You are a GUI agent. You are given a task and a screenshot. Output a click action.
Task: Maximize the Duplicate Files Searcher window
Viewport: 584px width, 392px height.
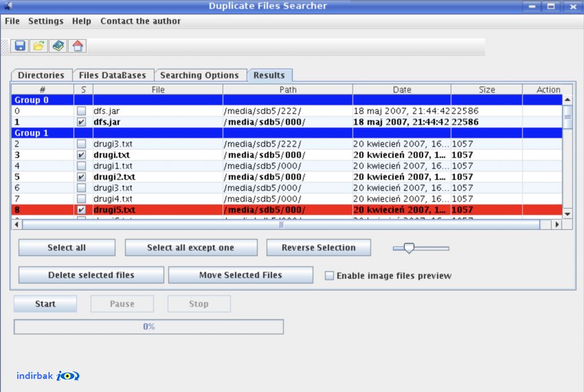coord(551,6)
